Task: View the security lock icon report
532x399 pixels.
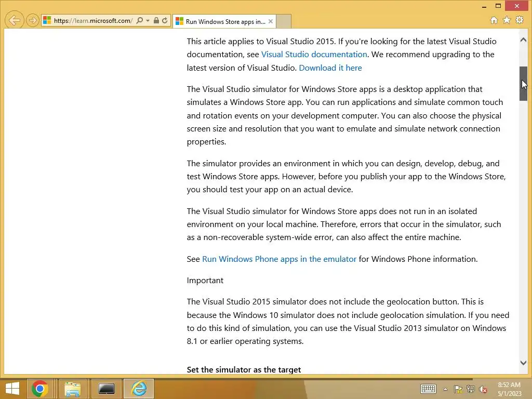Action: [x=156, y=20]
